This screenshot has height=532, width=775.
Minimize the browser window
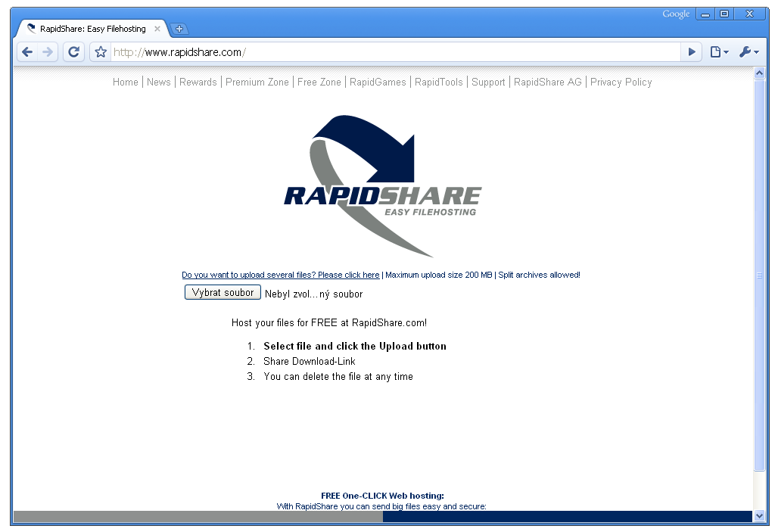click(x=705, y=14)
